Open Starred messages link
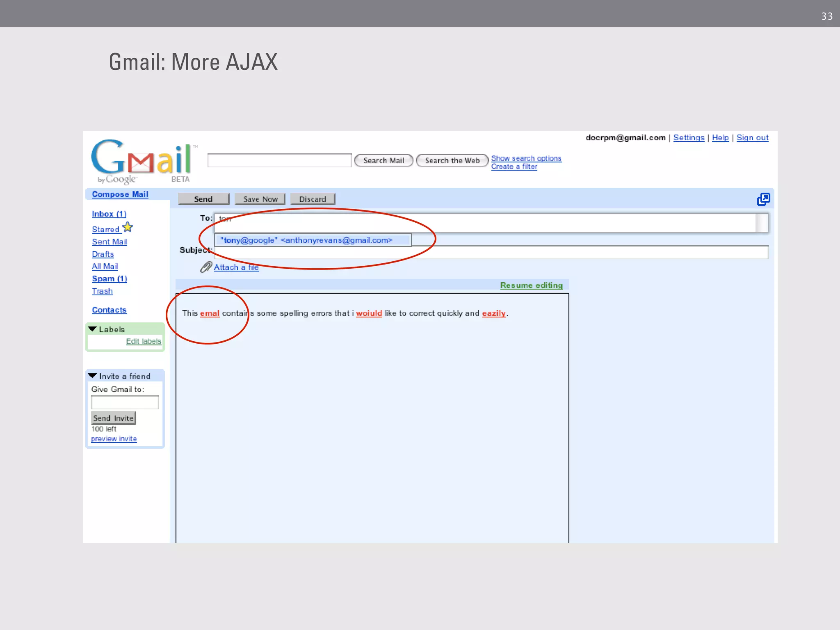This screenshot has height=630, width=840. [105, 230]
